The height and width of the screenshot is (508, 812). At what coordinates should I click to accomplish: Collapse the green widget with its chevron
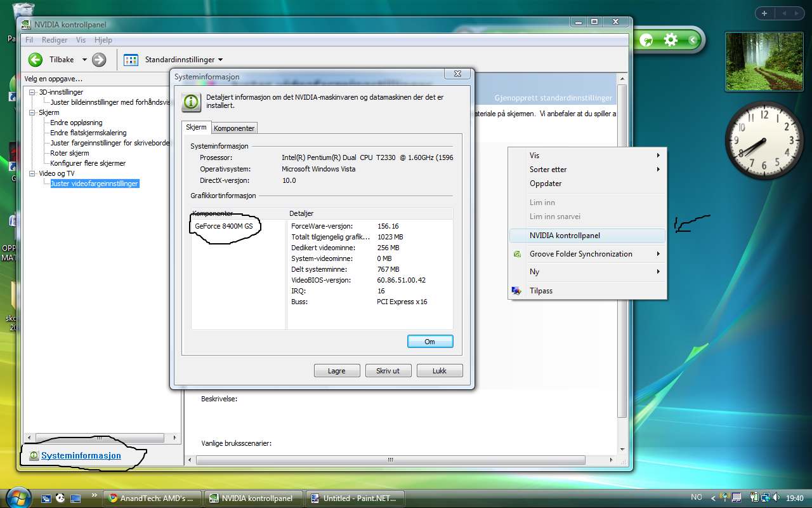tap(693, 40)
